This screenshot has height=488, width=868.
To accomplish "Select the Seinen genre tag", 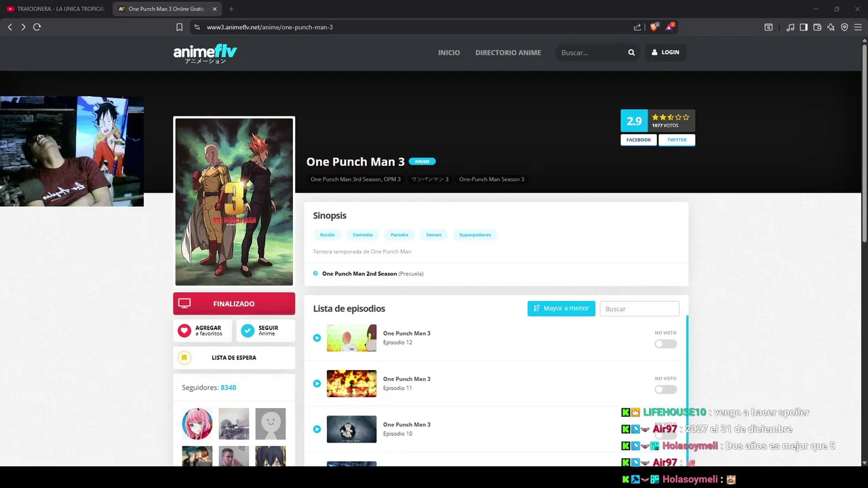I will coord(434,235).
